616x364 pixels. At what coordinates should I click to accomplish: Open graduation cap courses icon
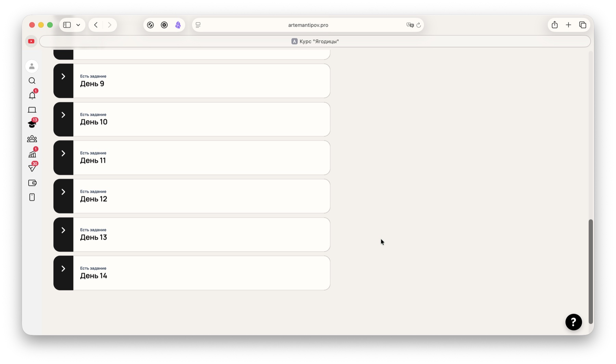click(x=32, y=124)
